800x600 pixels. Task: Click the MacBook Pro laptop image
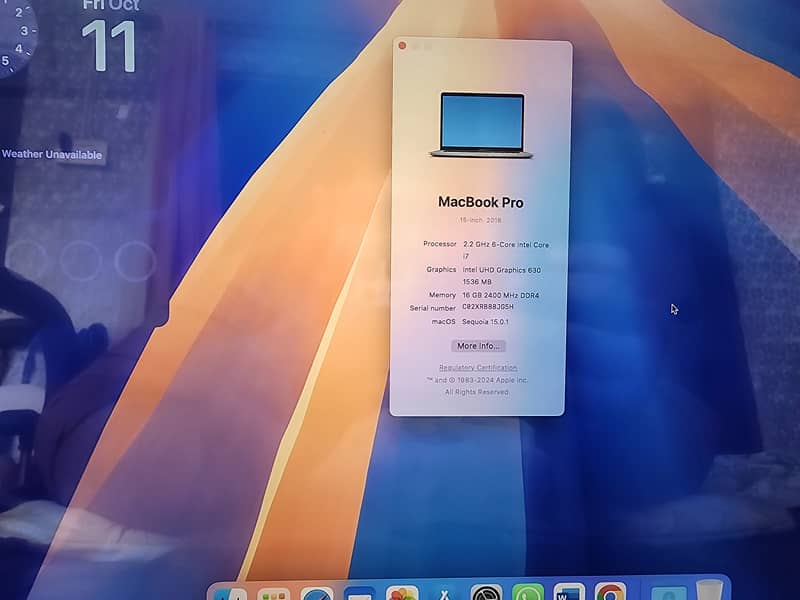[x=482, y=125]
